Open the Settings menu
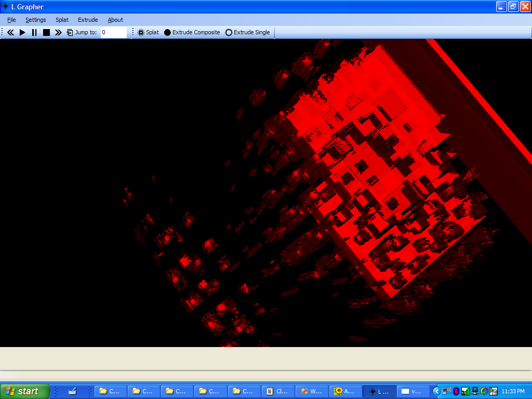532x399 pixels. tap(36, 20)
